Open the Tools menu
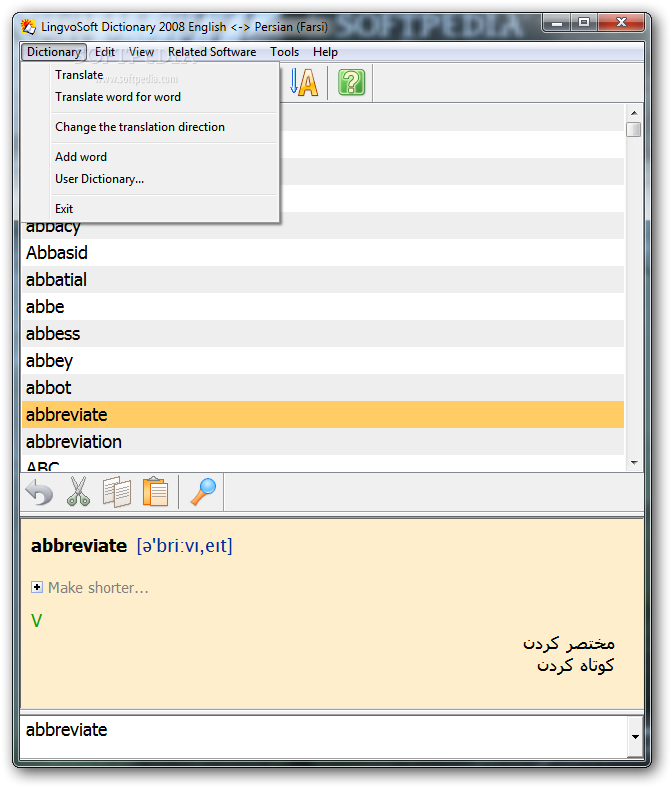The image size is (672, 788). 284,52
